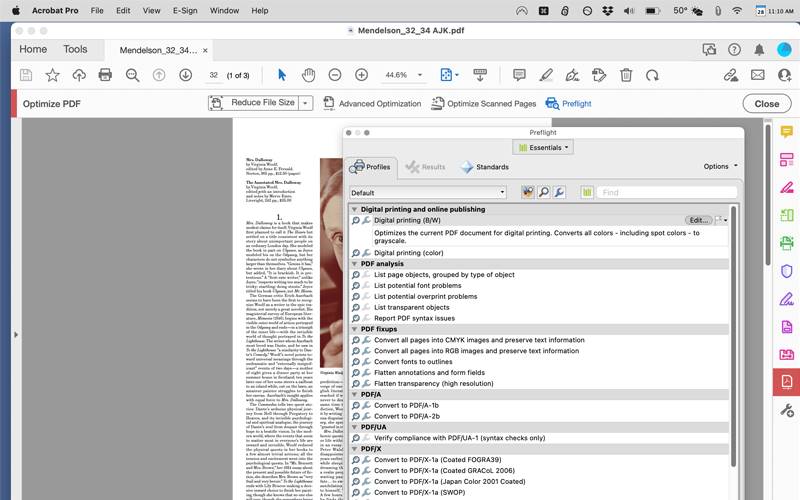Go to next page down arrow

pos(185,75)
